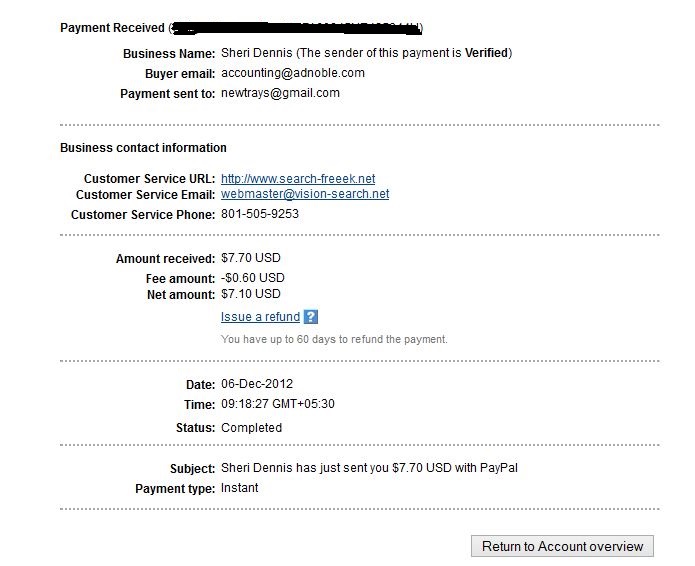Open the search-freeek.net Customer Service URL
The width and height of the screenshot is (695, 566).
(298, 179)
